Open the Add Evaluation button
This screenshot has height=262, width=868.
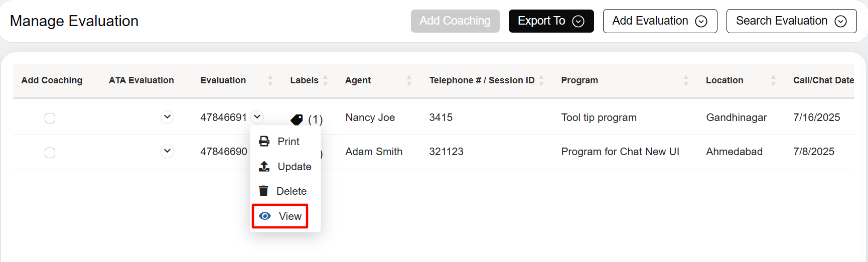[x=659, y=21]
